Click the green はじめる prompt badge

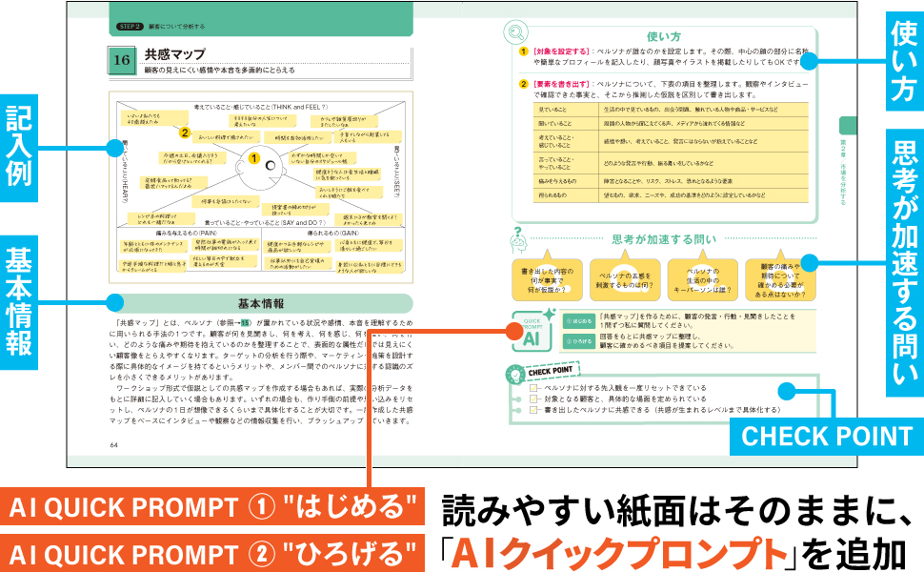578,321
